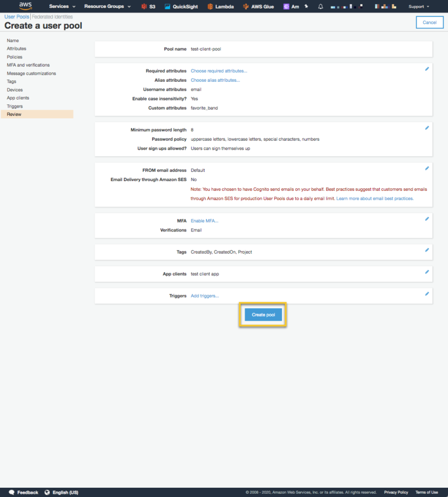
Task: Click the Create pool button
Action: pos(263,314)
